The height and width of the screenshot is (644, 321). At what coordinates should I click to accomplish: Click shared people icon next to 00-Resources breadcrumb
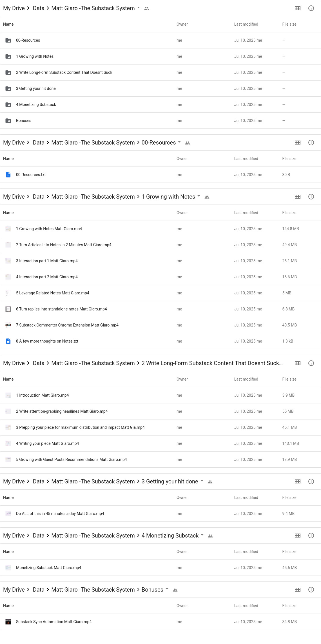pos(188,143)
